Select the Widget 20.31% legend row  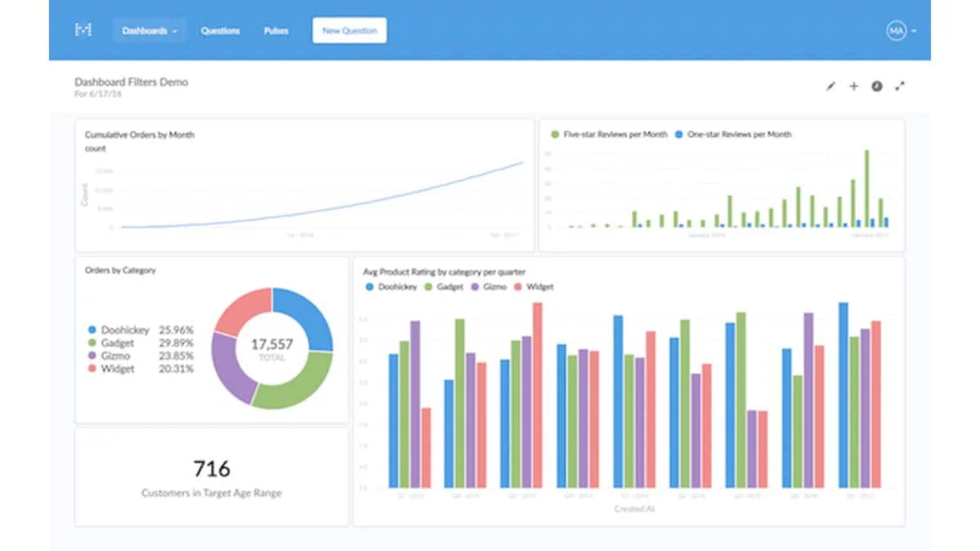(140, 369)
